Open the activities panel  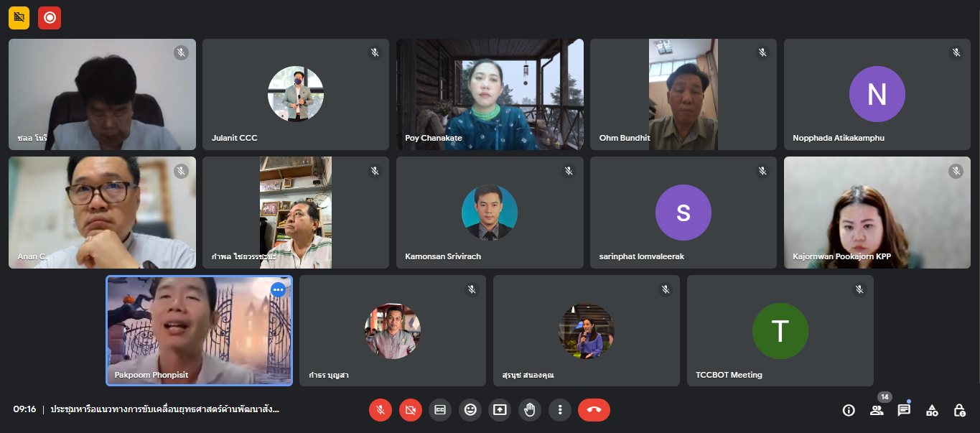pyautogui.click(x=932, y=410)
